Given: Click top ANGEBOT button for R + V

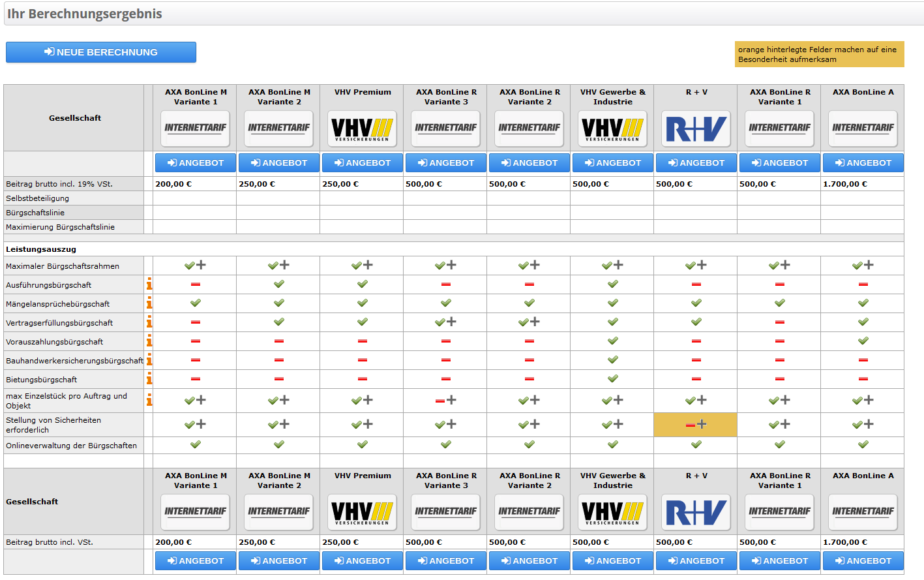Looking at the screenshot, I should [x=696, y=162].
